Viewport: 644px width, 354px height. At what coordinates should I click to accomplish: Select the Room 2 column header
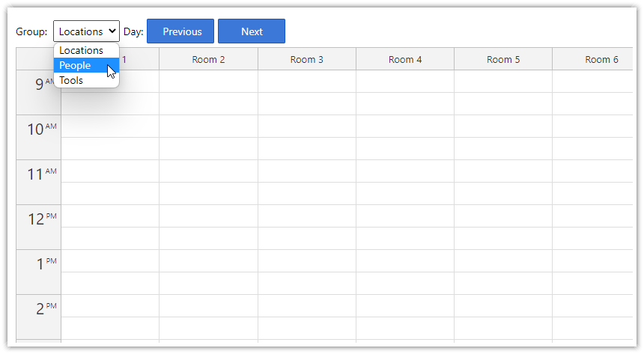(x=209, y=59)
